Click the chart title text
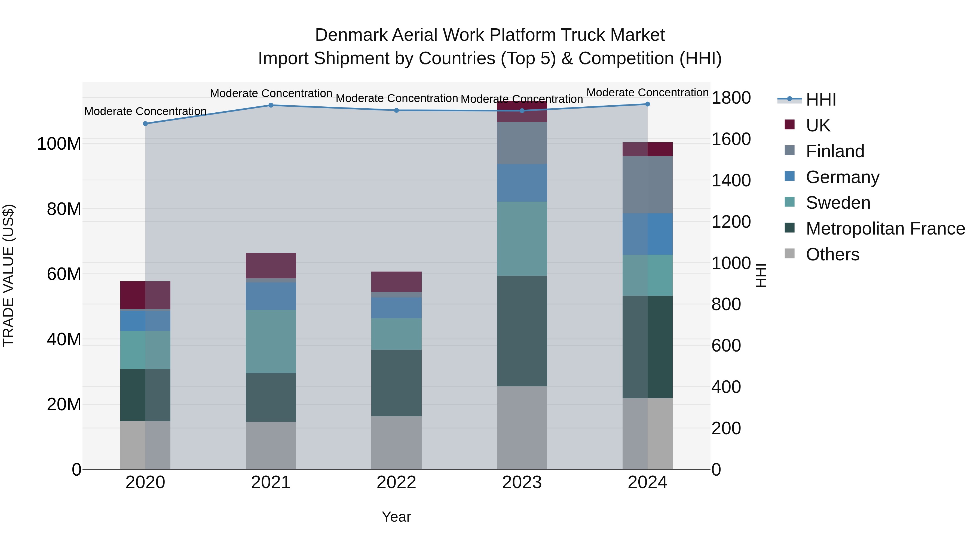The height and width of the screenshot is (551, 980). 490,46
